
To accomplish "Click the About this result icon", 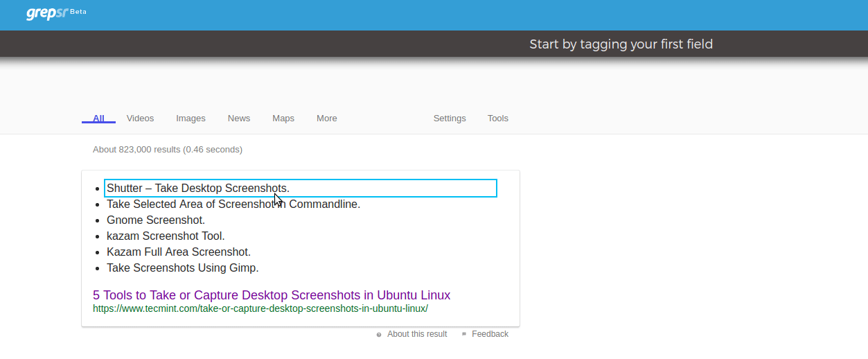I will pos(379,335).
